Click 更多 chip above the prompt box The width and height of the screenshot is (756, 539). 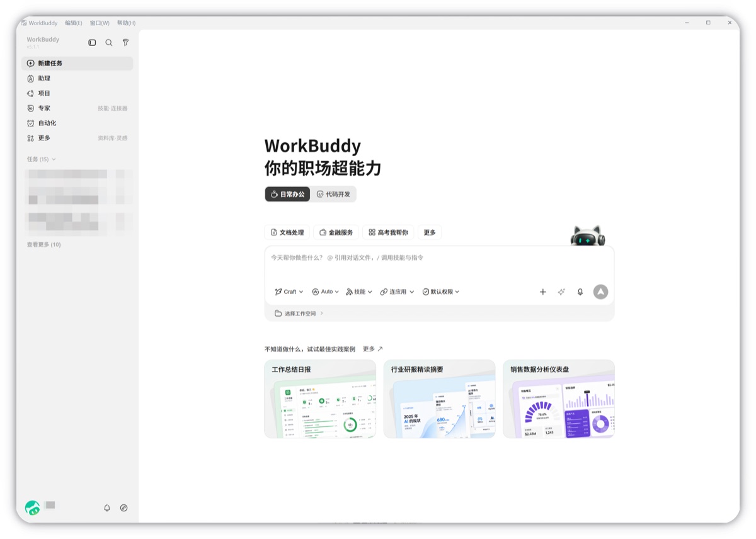430,232
